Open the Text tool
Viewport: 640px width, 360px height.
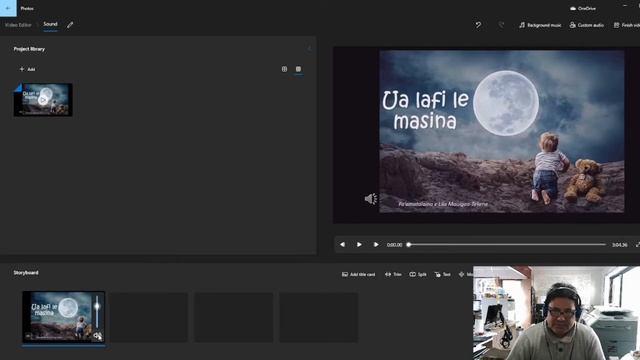click(x=443, y=274)
